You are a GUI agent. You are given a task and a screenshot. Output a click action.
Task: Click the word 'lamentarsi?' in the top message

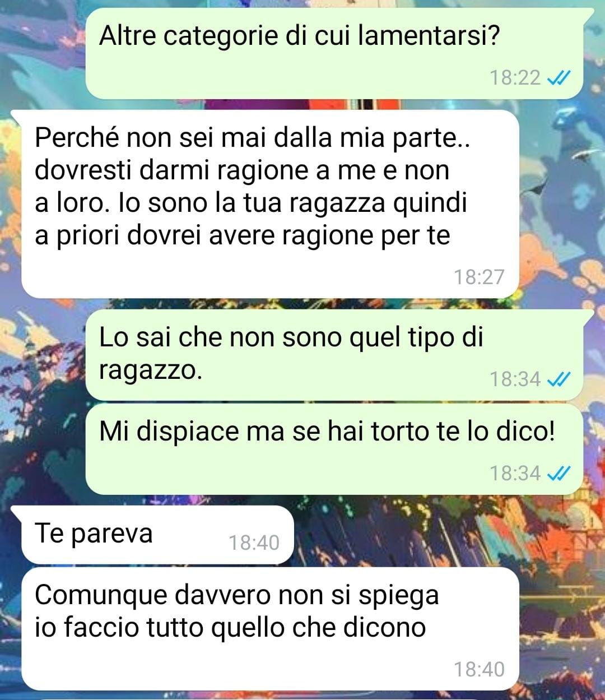pyautogui.click(x=428, y=36)
